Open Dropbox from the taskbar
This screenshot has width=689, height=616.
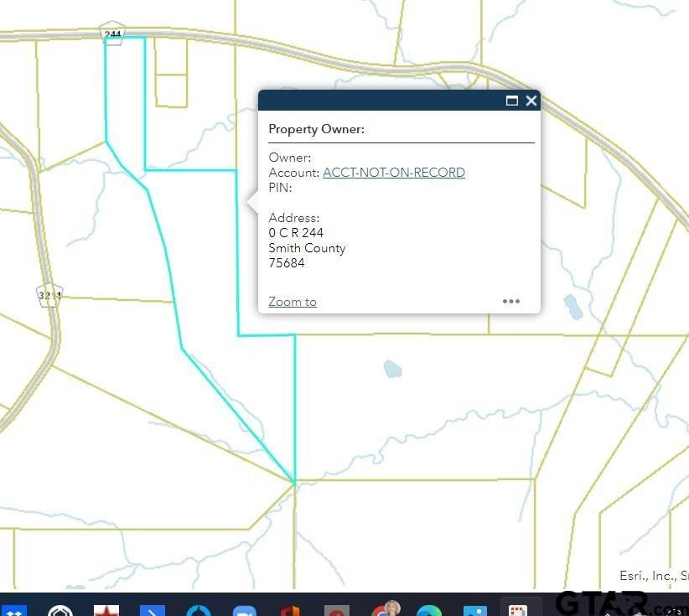(x=13, y=609)
